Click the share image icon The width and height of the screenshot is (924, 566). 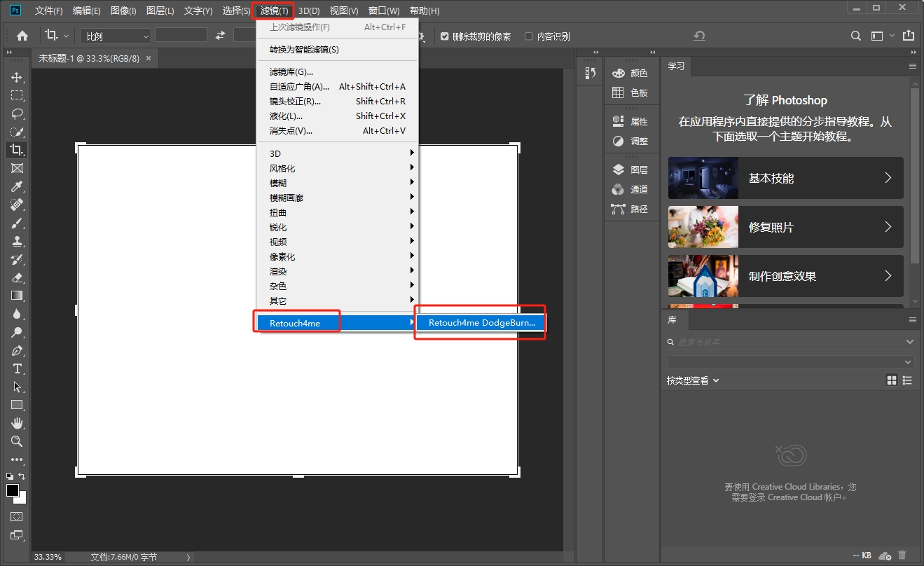(909, 36)
